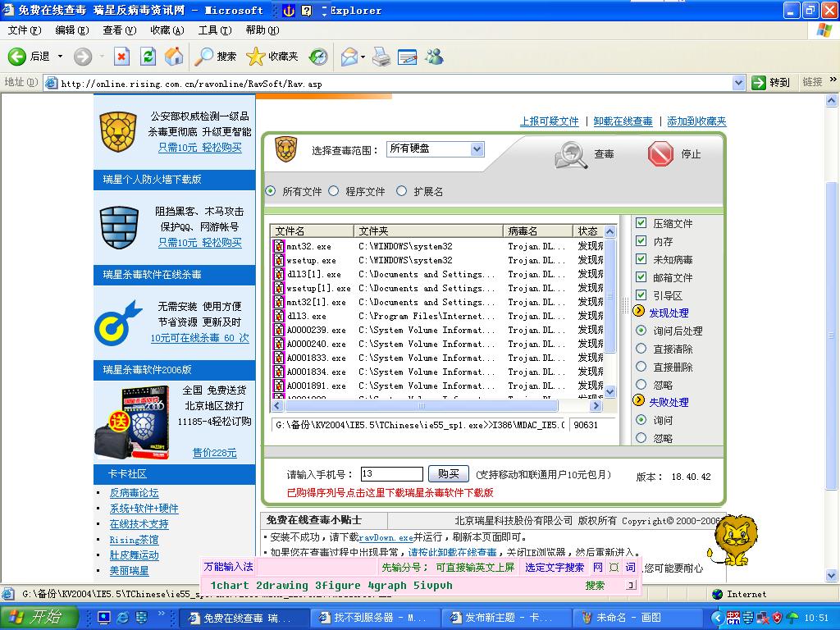
Task: Toggle the 未知病毒 checkbox
Action: coord(641,258)
